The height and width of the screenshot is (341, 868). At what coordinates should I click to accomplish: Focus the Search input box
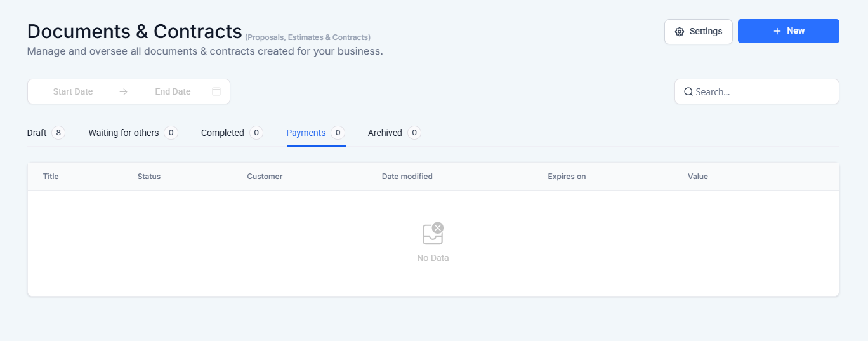coord(761,91)
